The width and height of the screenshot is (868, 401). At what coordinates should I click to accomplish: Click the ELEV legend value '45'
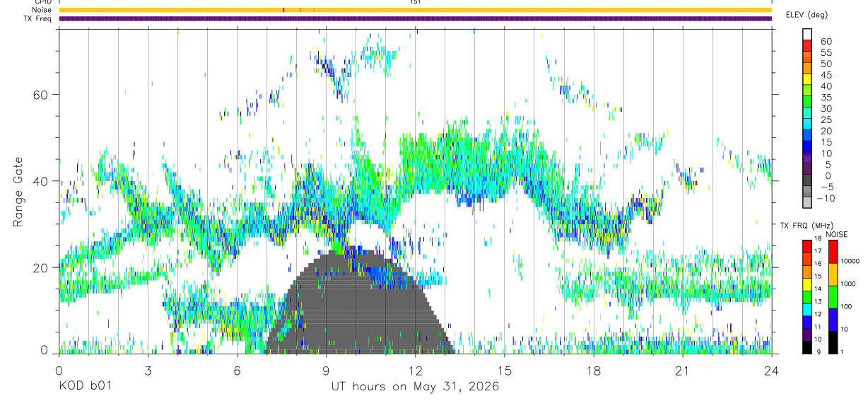(x=826, y=75)
